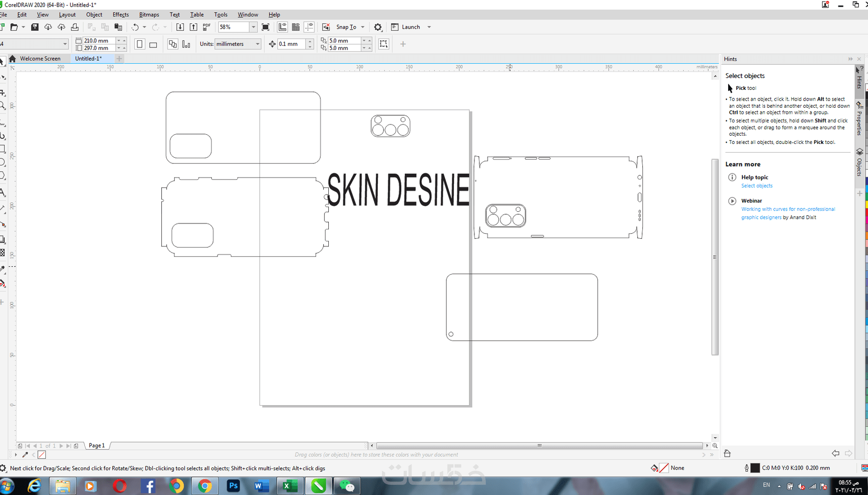Click the Launch button
The height and width of the screenshot is (495, 868).
pyautogui.click(x=411, y=27)
